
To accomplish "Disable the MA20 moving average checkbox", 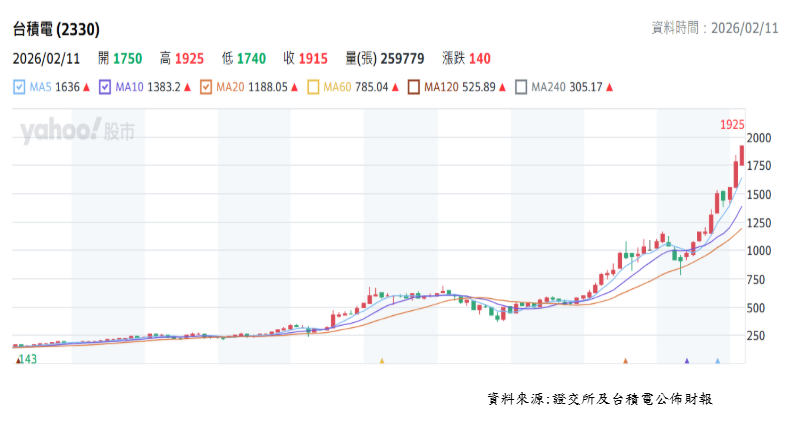I will pos(207,88).
